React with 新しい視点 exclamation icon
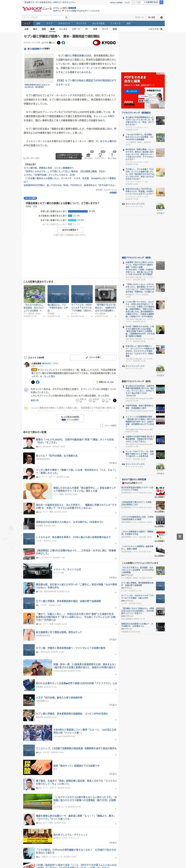The height and width of the screenshot is (868, 186). (x=112, y=155)
